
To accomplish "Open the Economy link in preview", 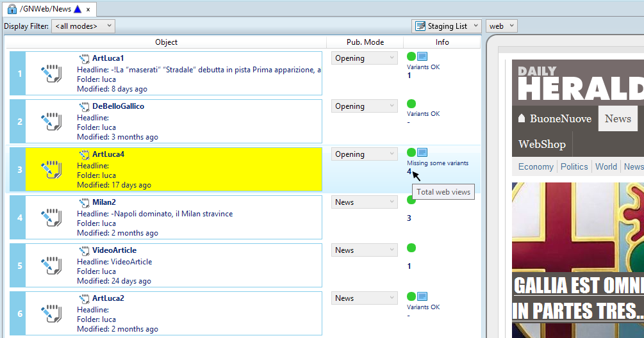I will (x=536, y=166).
